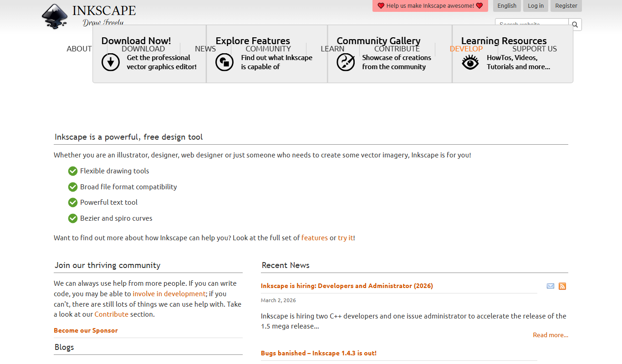Viewport: 622px width, 364px height.
Task: Open the Inkscape is hiring news article
Action: tap(347, 286)
